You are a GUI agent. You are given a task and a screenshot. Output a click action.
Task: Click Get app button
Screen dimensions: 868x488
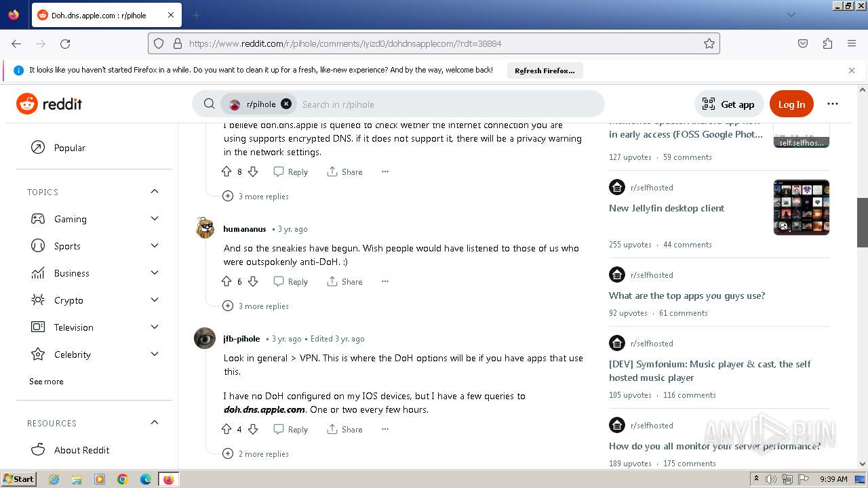[729, 104]
